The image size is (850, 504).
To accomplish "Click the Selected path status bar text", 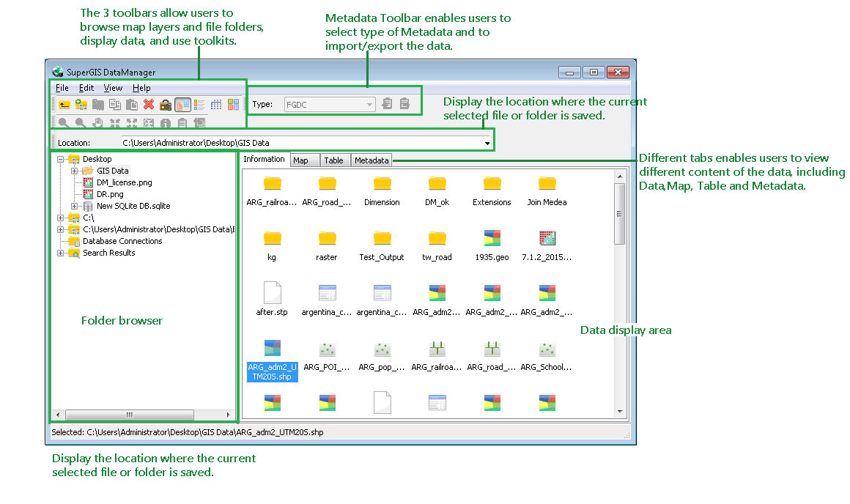I will tap(188, 432).
